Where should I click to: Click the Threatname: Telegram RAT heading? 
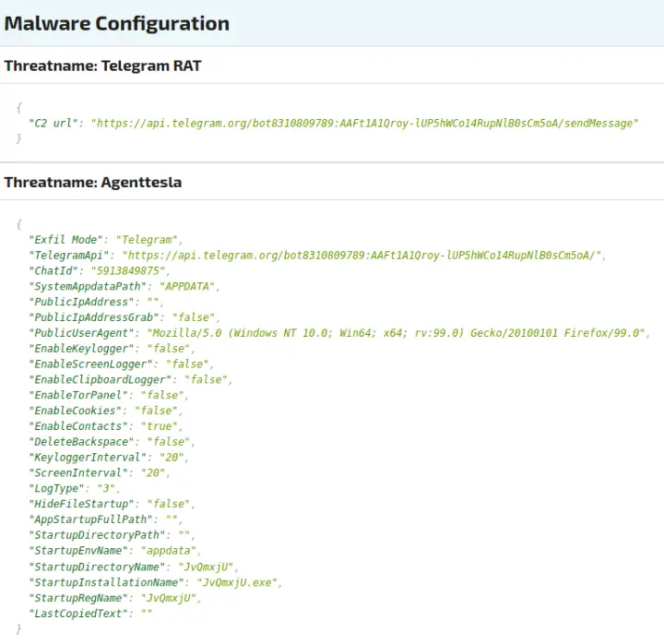point(102,66)
